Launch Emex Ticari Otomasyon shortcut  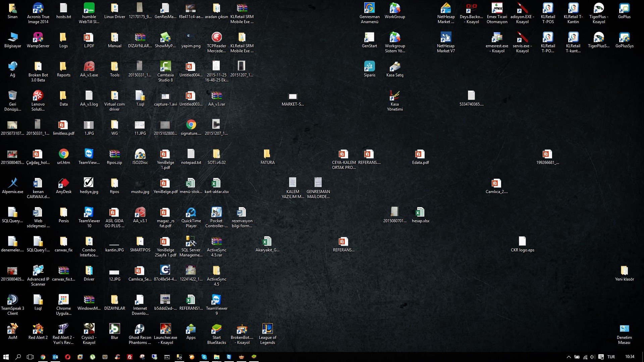(x=497, y=13)
